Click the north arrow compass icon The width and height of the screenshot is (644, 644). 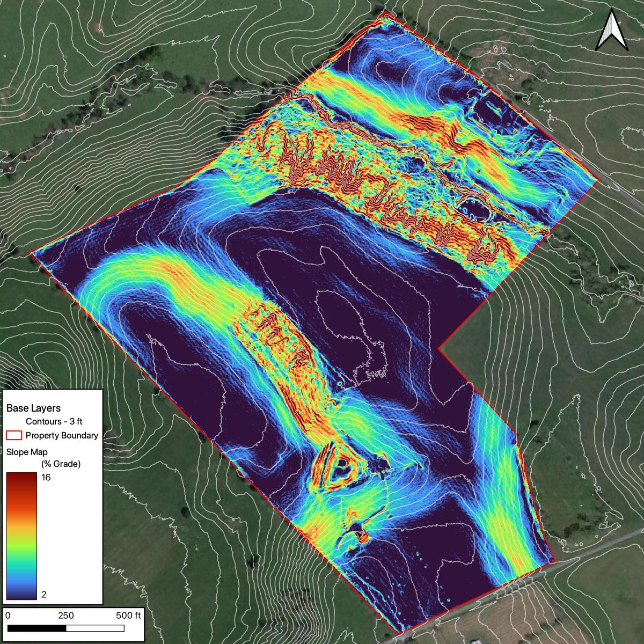coord(611,32)
